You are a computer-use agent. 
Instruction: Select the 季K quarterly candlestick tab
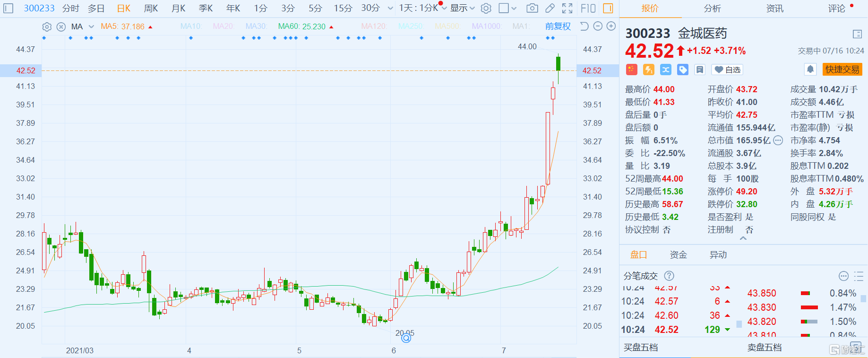coord(206,8)
